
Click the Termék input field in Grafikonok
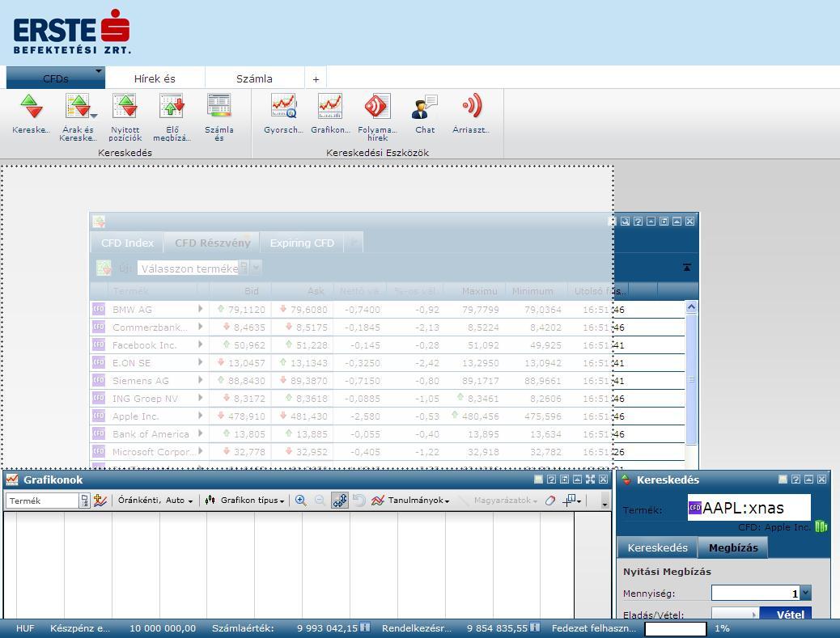point(42,501)
